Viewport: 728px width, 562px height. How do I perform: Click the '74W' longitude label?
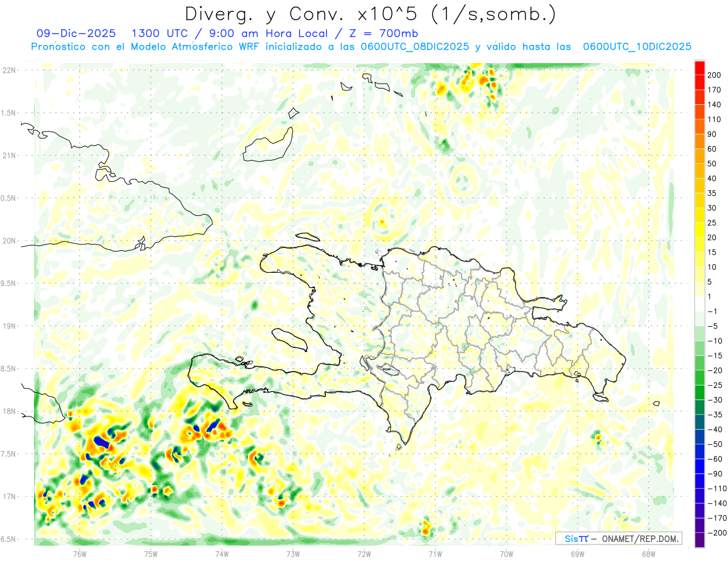[x=222, y=554]
